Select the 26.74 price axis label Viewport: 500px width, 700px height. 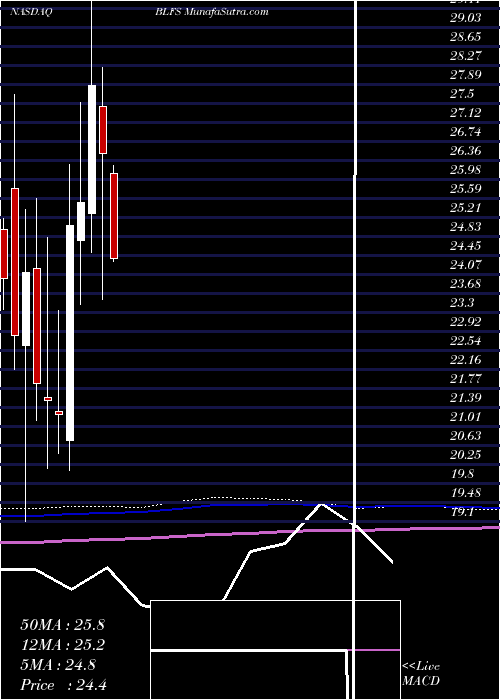coord(466,132)
